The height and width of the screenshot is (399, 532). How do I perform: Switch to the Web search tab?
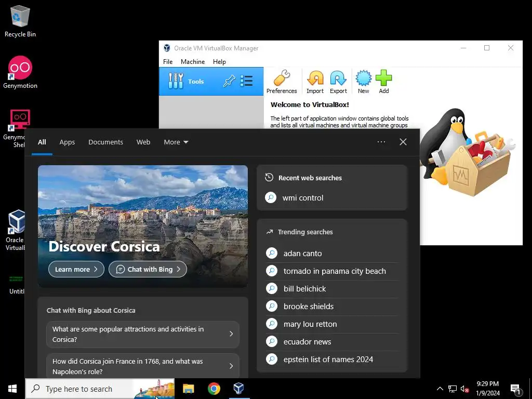[143, 142]
